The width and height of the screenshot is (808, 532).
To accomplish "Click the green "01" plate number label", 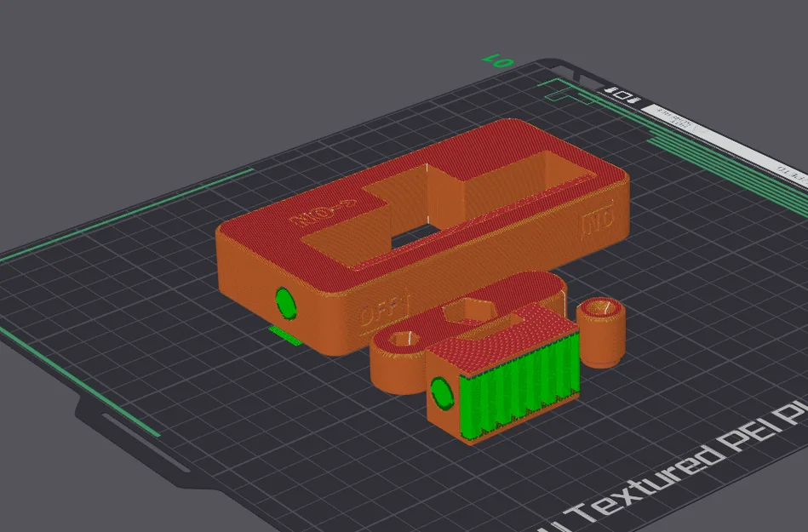I will click(x=498, y=60).
